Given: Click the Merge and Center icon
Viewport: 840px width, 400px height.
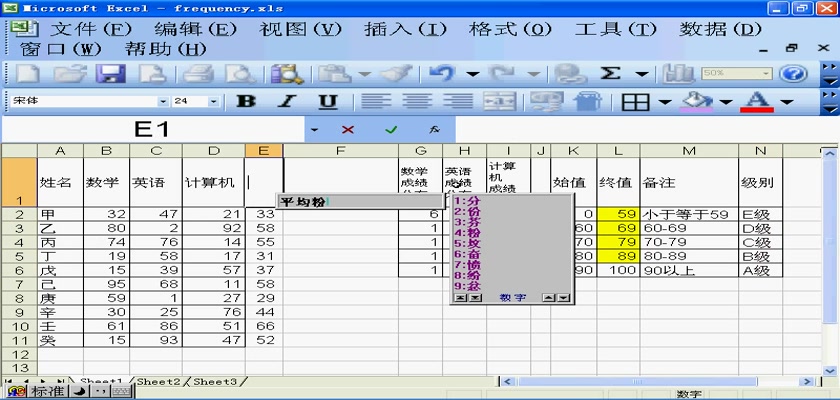Looking at the screenshot, I should click(x=504, y=101).
